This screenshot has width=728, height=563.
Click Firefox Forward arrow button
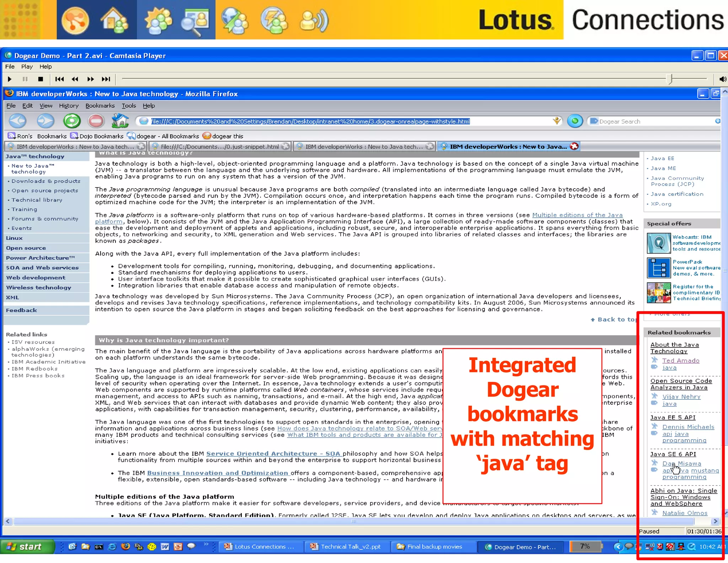[x=45, y=121]
